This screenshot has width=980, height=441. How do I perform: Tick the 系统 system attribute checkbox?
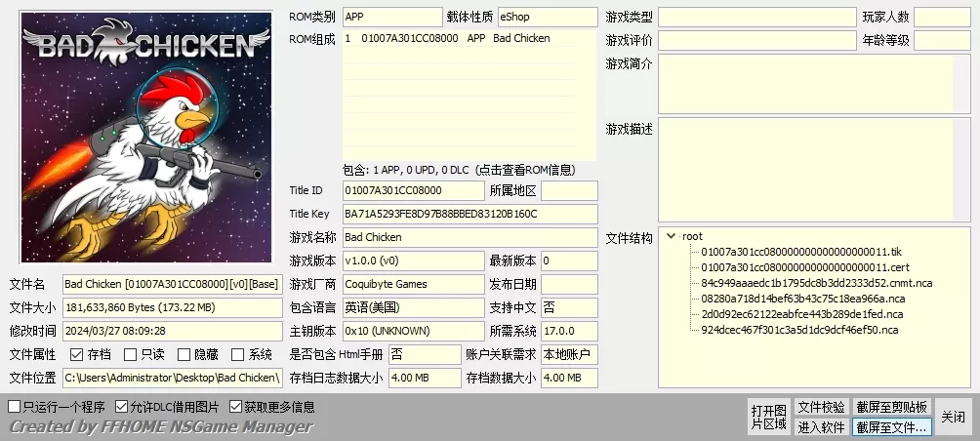[x=237, y=354]
